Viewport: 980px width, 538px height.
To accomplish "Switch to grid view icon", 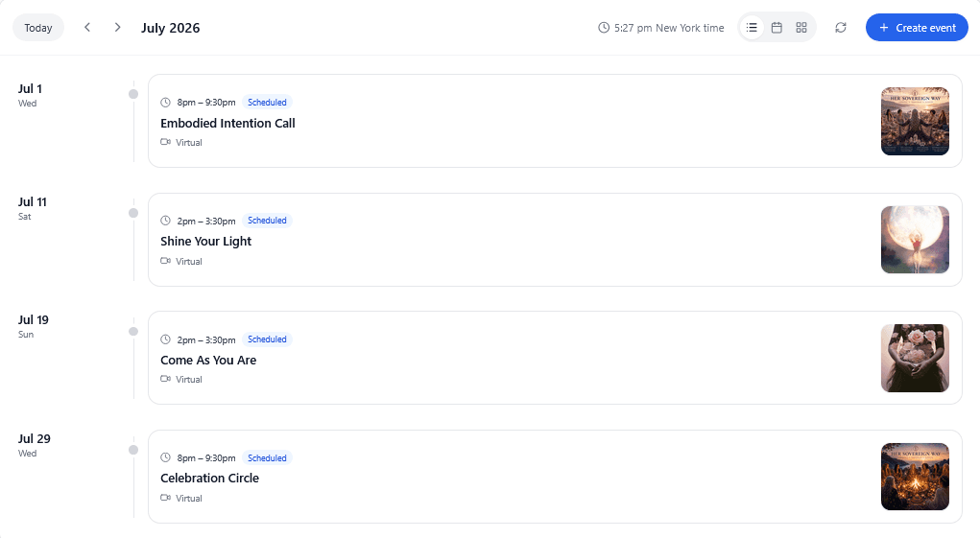I will click(x=801, y=28).
